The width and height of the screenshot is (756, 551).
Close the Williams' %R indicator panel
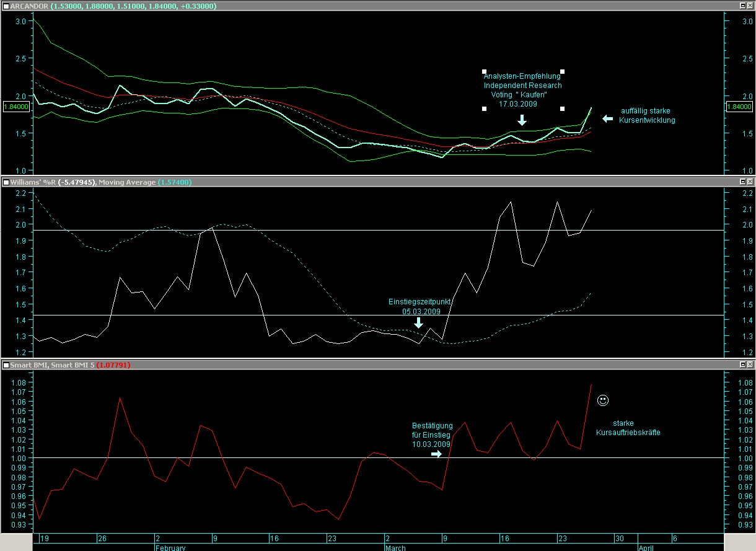pyautogui.click(x=750, y=182)
